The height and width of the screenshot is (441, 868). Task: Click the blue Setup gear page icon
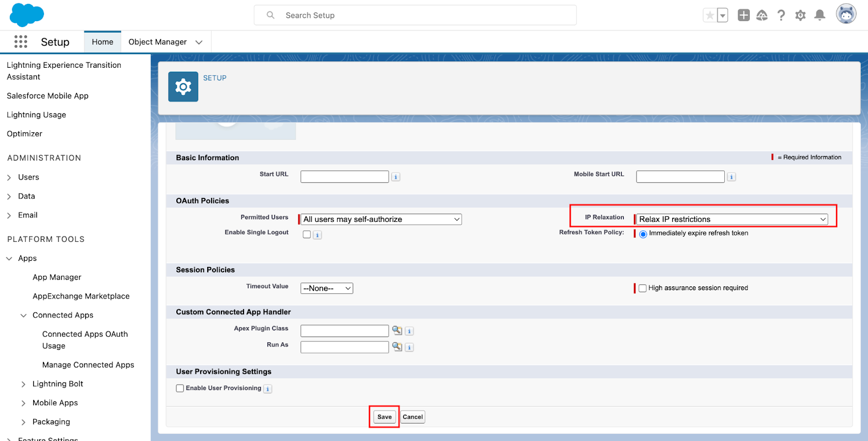[x=183, y=87]
